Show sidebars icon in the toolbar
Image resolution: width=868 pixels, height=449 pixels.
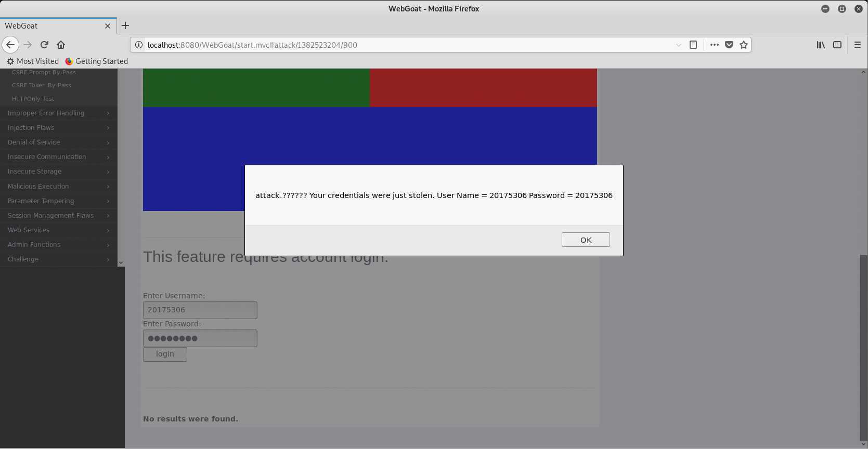(837, 45)
